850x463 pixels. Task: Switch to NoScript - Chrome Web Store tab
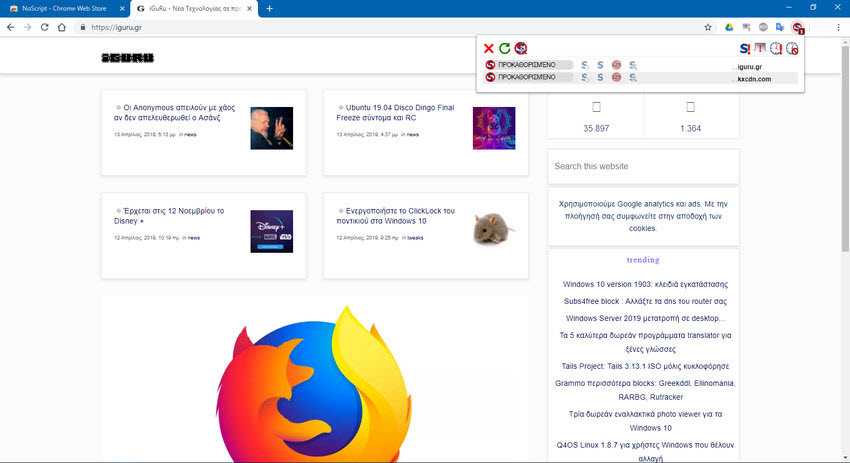click(x=64, y=9)
